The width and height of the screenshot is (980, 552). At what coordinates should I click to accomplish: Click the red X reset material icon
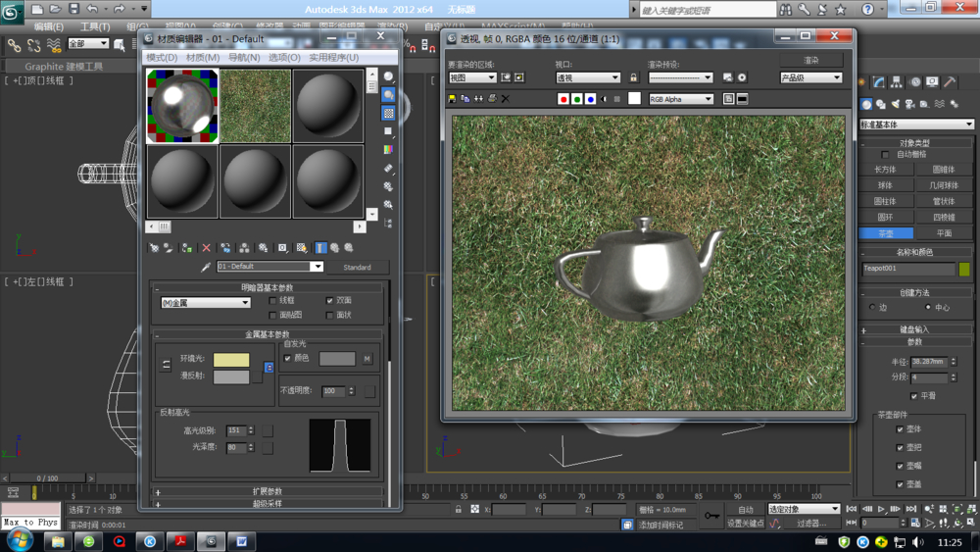[206, 248]
